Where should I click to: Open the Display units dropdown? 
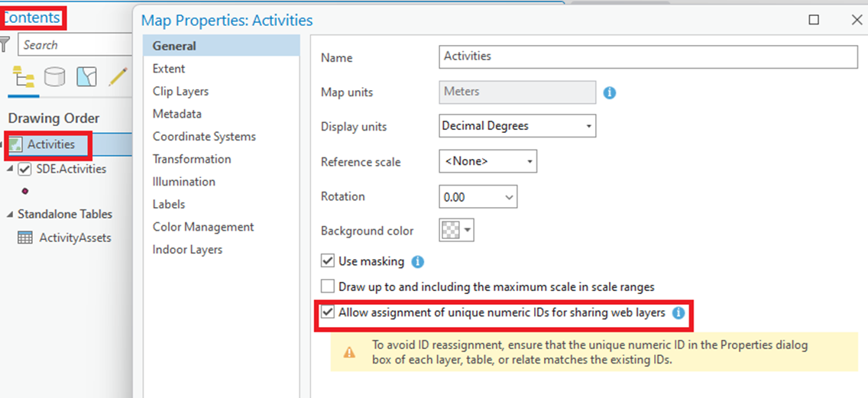[517, 126]
